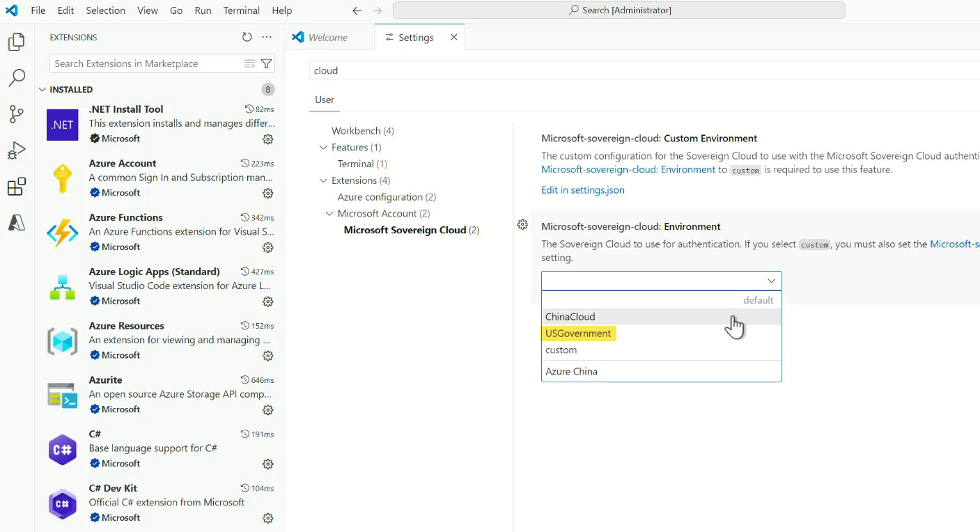Click the installed extensions count badge 8
Screen dimensions: 980x532
click(268, 89)
